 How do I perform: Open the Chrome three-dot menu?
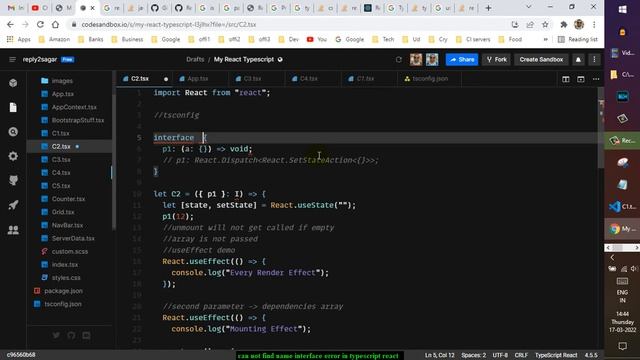(x=594, y=24)
